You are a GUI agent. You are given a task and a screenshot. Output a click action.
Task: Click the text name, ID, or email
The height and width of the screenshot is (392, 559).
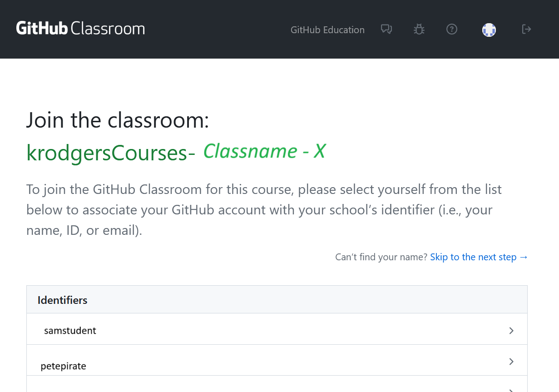point(84,230)
